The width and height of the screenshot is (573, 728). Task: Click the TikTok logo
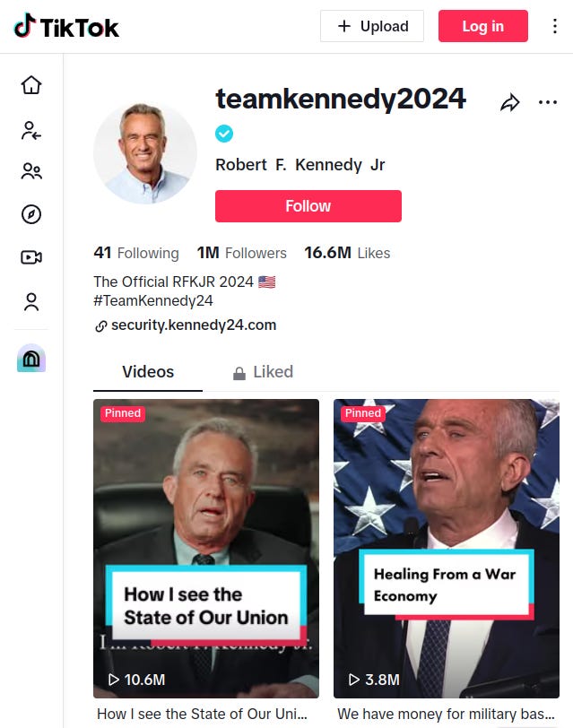(x=66, y=27)
